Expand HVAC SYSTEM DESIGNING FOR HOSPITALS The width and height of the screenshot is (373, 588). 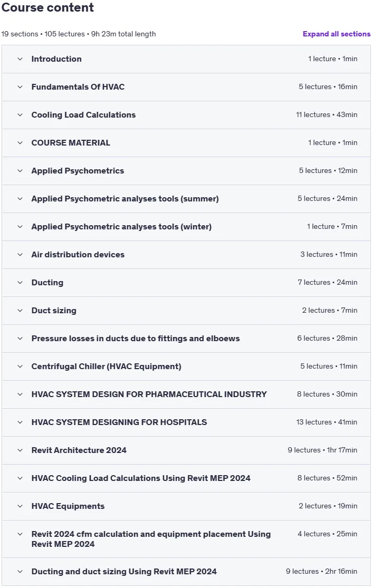point(186,422)
